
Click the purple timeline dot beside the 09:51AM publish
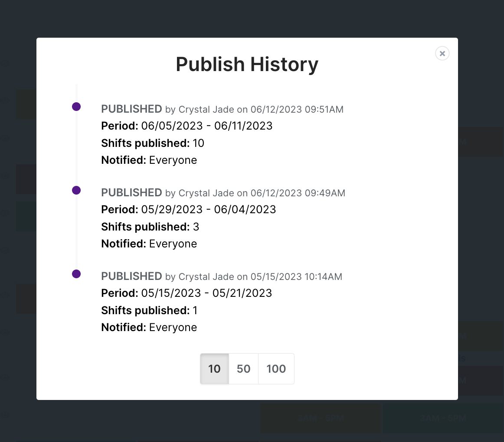tap(76, 106)
